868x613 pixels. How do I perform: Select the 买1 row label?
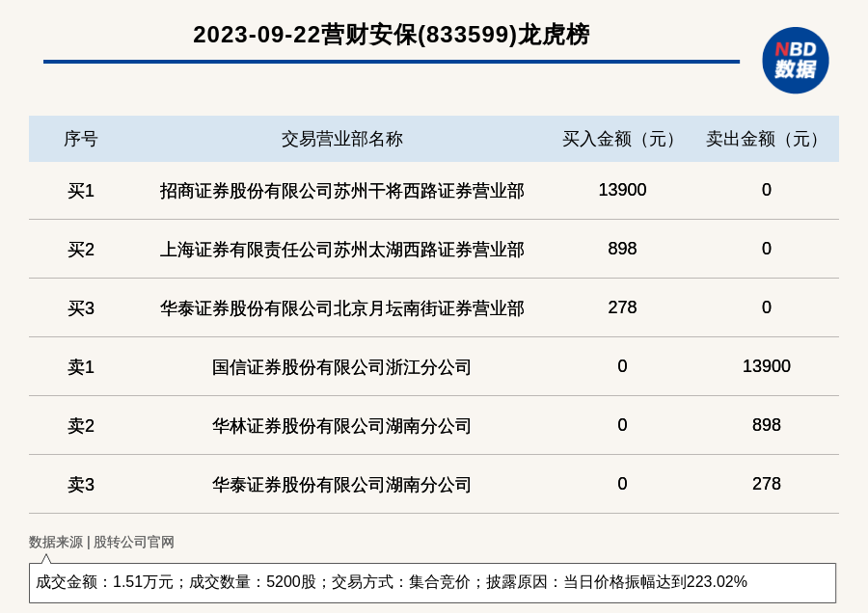click(81, 191)
